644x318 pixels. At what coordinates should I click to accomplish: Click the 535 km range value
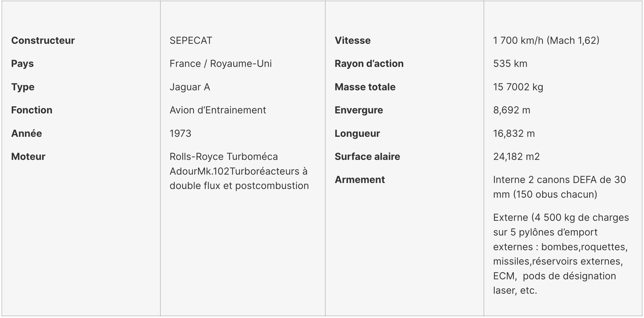(510, 64)
